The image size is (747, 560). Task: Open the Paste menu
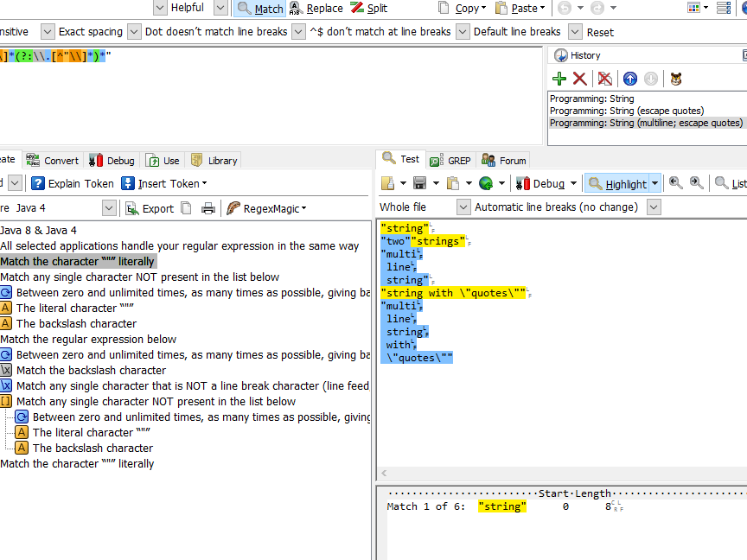pos(520,8)
